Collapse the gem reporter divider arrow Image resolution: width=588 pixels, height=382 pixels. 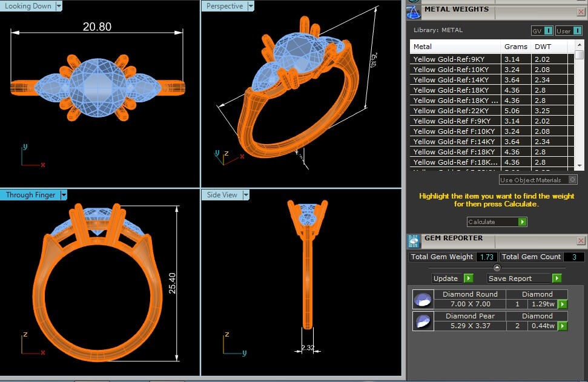tap(497, 268)
